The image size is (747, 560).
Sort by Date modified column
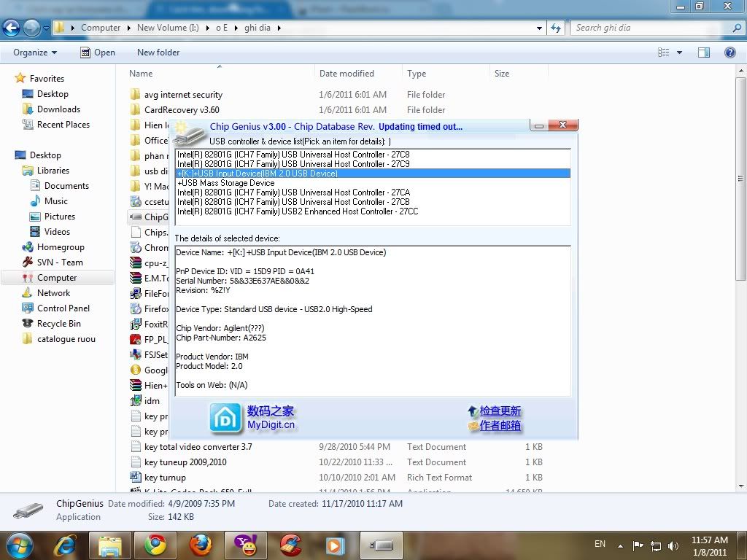(347, 74)
